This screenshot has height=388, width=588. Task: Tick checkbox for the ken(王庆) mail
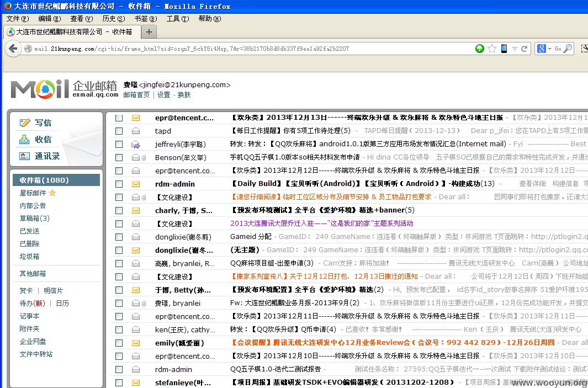tap(119, 330)
